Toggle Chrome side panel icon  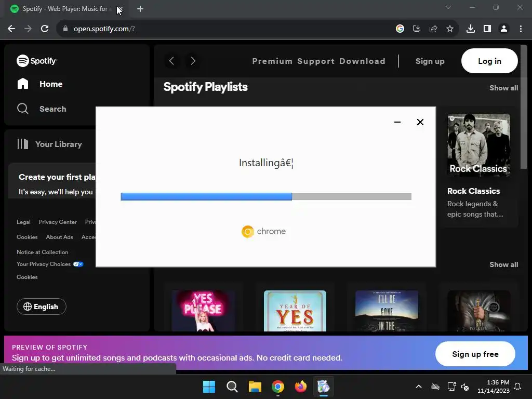[487, 29]
